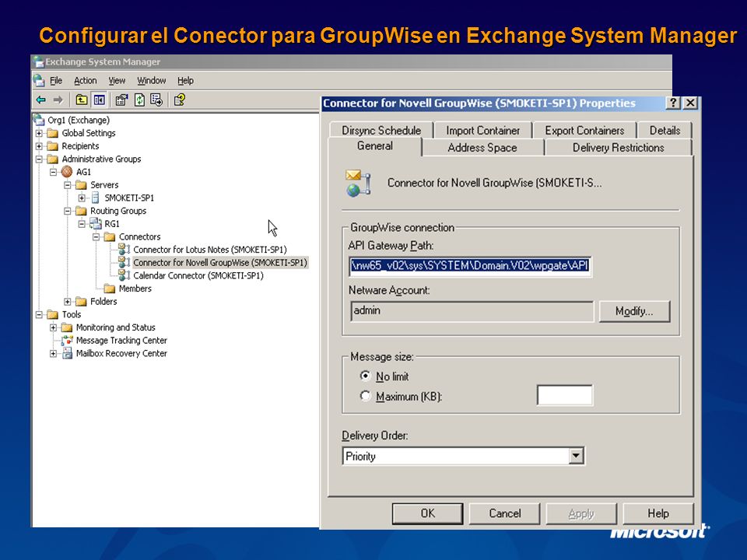Click the Back arrow toolbar icon
Screen dimensions: 747x560
pyautogui.click(x=41, y=100)
